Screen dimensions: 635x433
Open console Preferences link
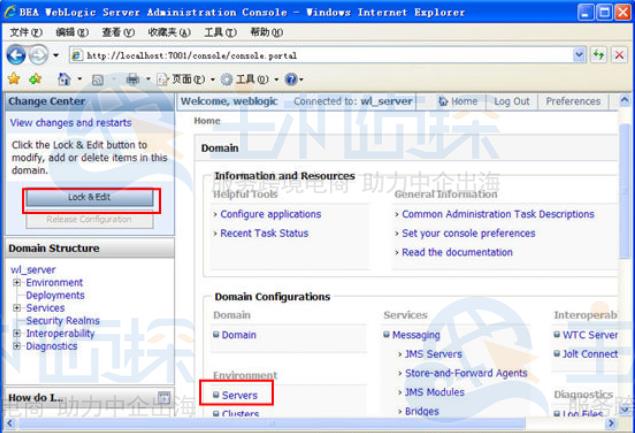573,101
